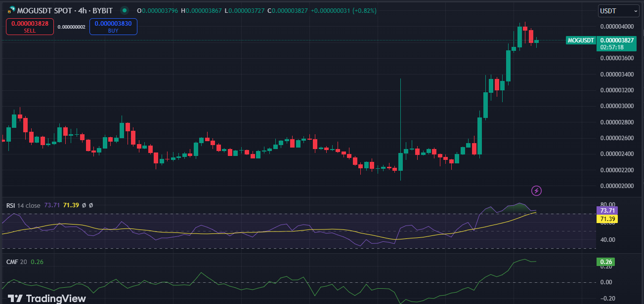Click the blue BUY button
The height and width of the screenshot is (304, 644).
113,26
